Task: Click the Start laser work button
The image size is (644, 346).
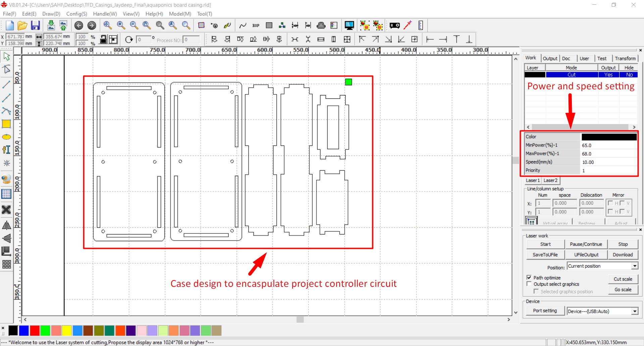Action: tap(545, 244)
